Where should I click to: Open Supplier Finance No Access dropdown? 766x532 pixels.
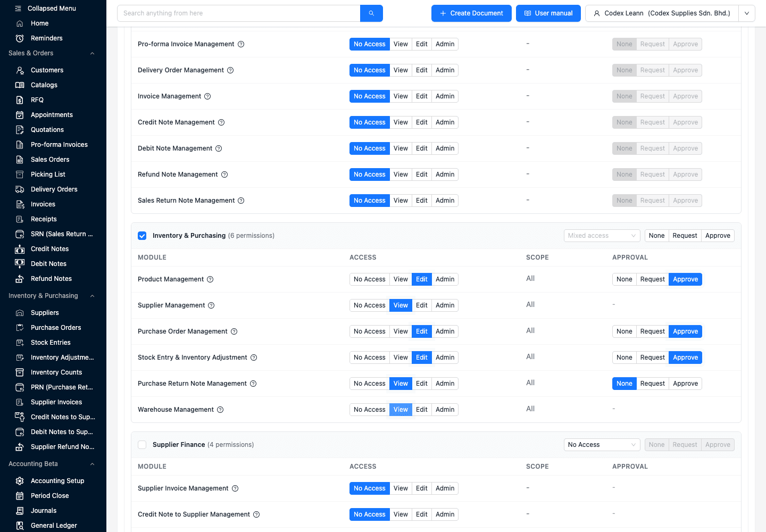point(602,445)
